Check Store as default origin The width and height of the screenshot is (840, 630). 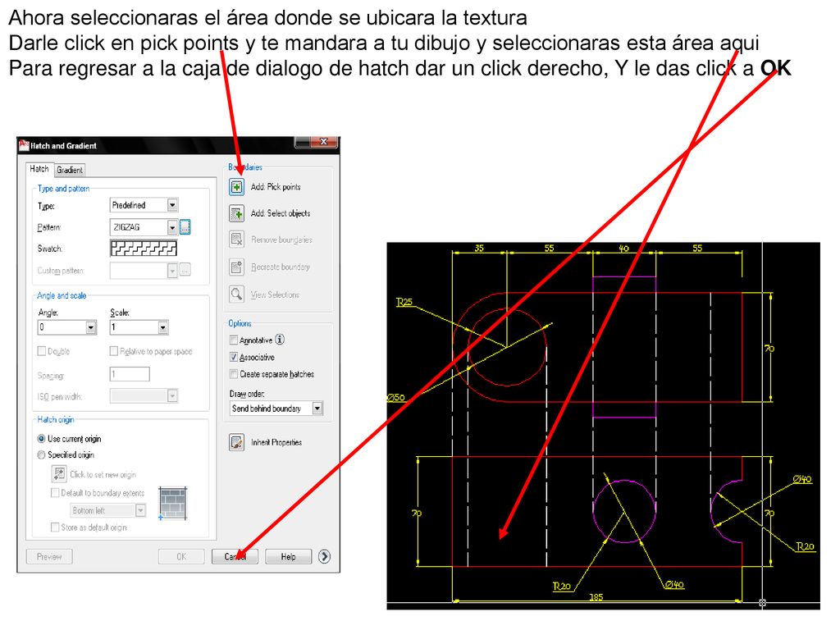point(55,527)
